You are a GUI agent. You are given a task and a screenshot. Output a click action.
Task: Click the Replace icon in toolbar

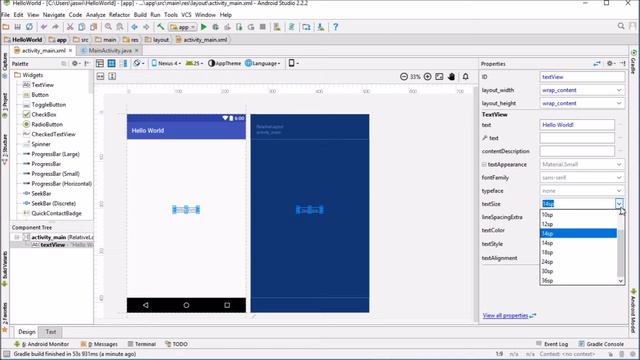120,27
